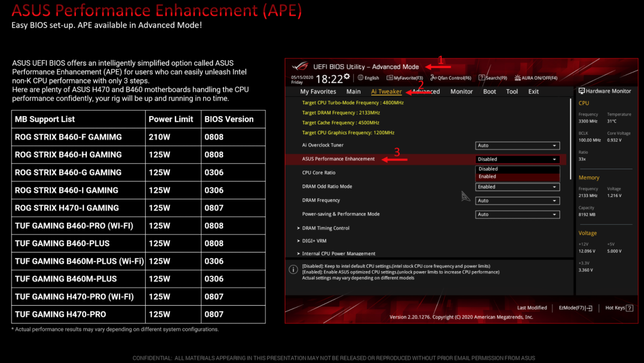The width and height of the screenshot is (644, 363).
Task: Open the My Favorites tab
Action: pos(318,91)
